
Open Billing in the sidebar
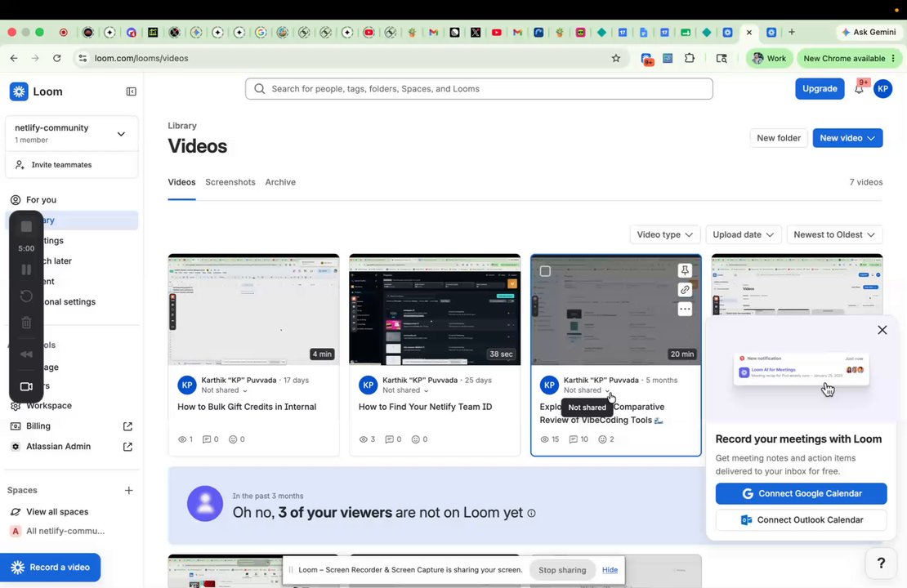coord(38,426)
